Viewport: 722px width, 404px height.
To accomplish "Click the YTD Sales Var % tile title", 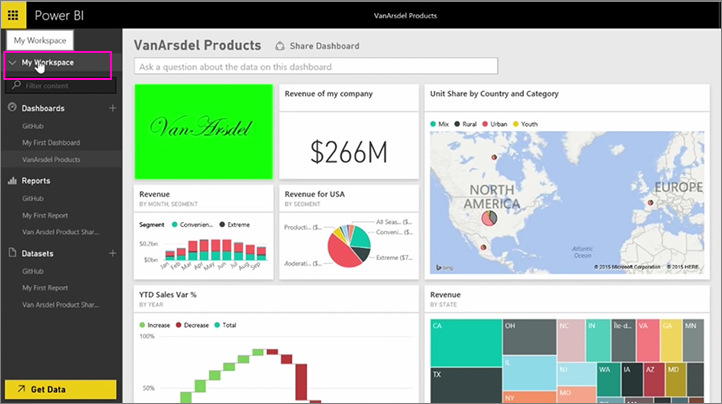I will coord(168,295).
